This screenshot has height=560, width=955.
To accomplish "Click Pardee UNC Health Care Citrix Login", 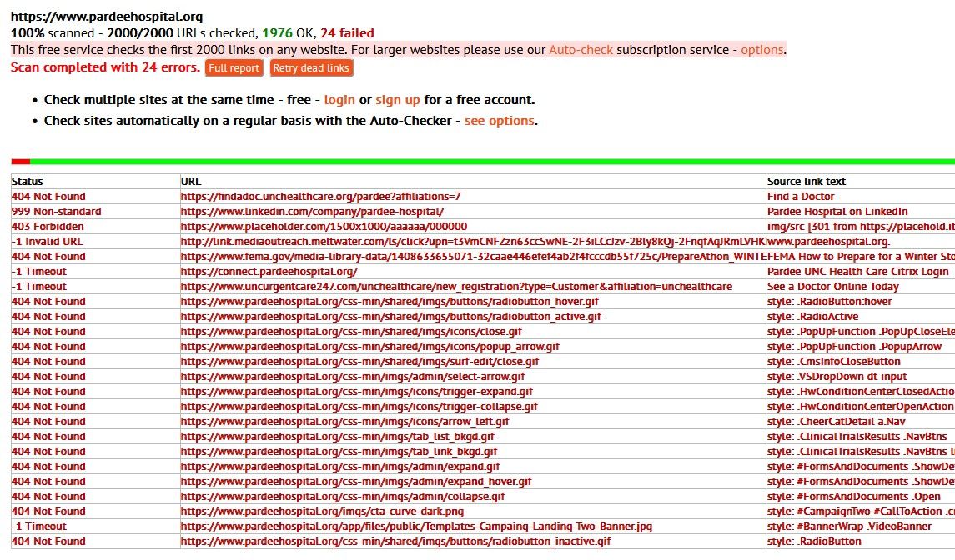I will (857, 272).
